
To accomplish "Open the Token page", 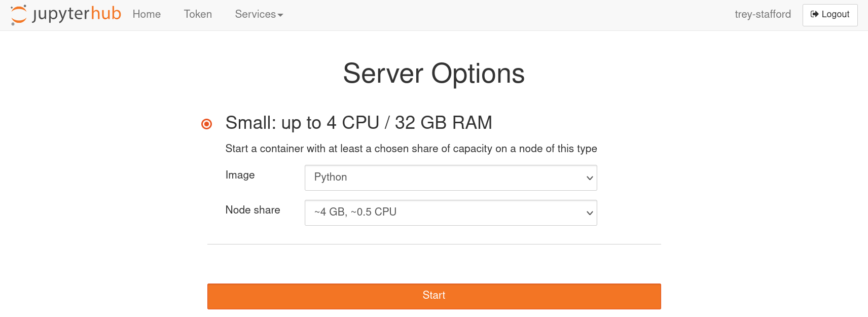I will point(198,14).
